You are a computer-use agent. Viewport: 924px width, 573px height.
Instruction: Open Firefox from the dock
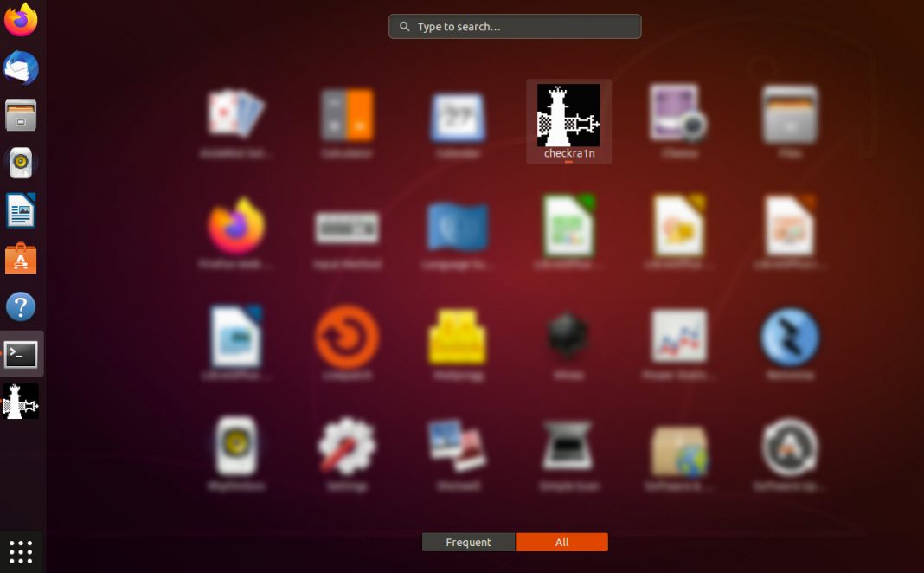pyautogui.click(x=21, y=19)
